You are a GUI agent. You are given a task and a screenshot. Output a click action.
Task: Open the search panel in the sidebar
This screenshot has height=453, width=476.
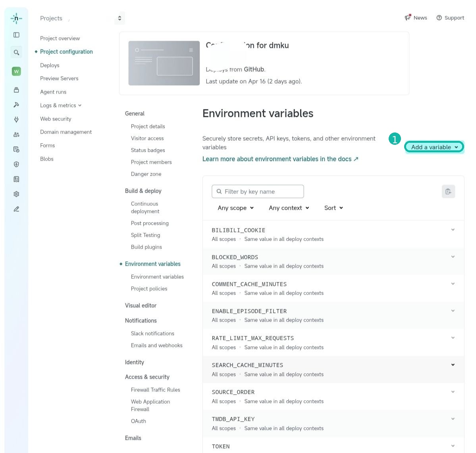pos(16,52)
